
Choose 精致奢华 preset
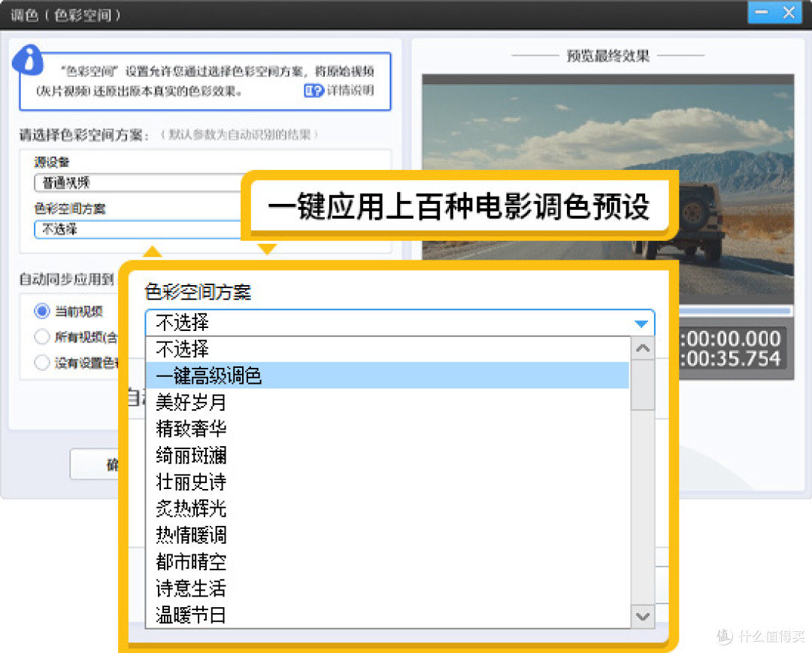387,429
